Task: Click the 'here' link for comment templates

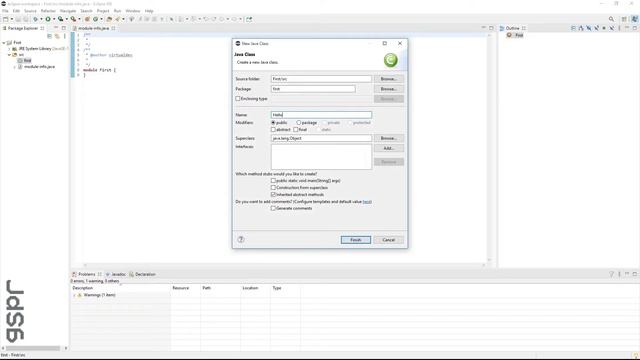Action: (x=367, y=202)
